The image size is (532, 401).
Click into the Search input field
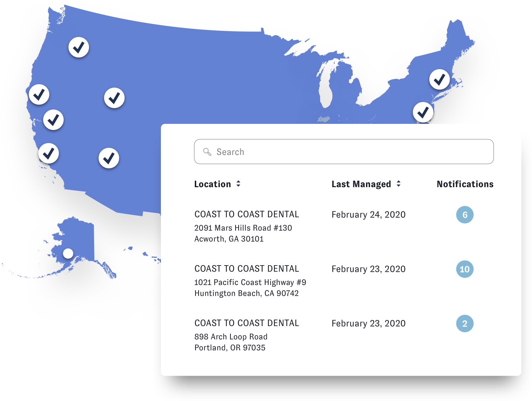click(x=344, y=152)
